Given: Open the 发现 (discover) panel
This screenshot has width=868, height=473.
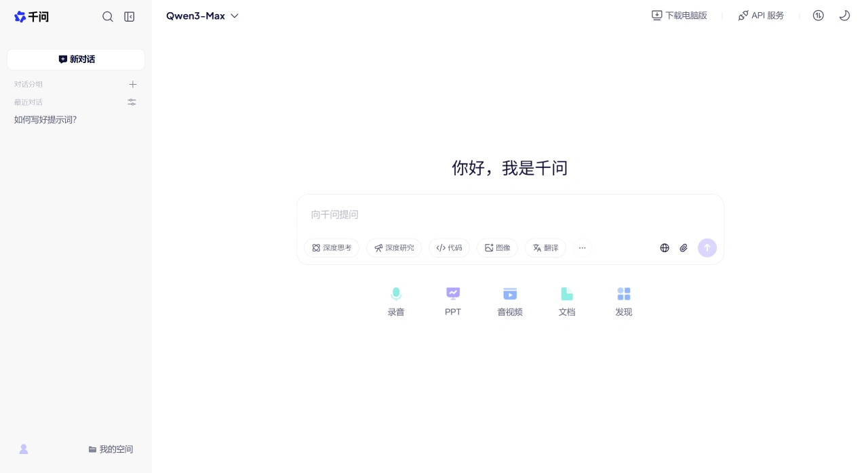Looking at the screenshot, I should coord(623,300).
